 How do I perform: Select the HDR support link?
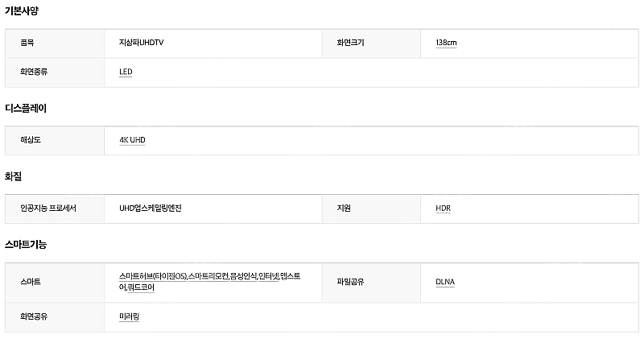[x=444, y=209]
